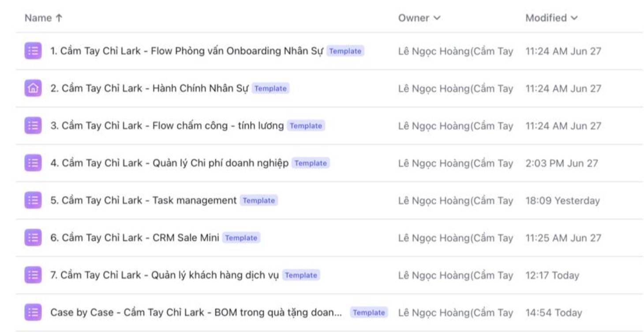
Task: Click Template tag on Task management row
Action: pyautogui.click(x=258, y=200)
